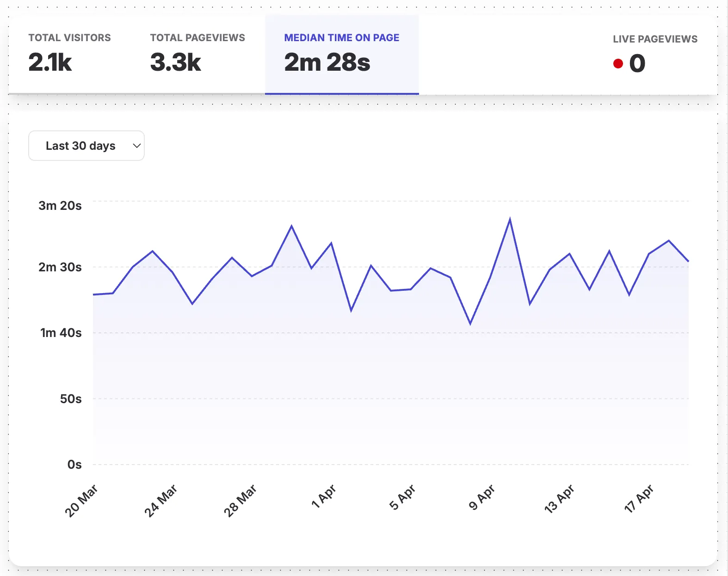Select the Median Time on Page tab
This screenshot has height=576, width=728.
[341, 54]
